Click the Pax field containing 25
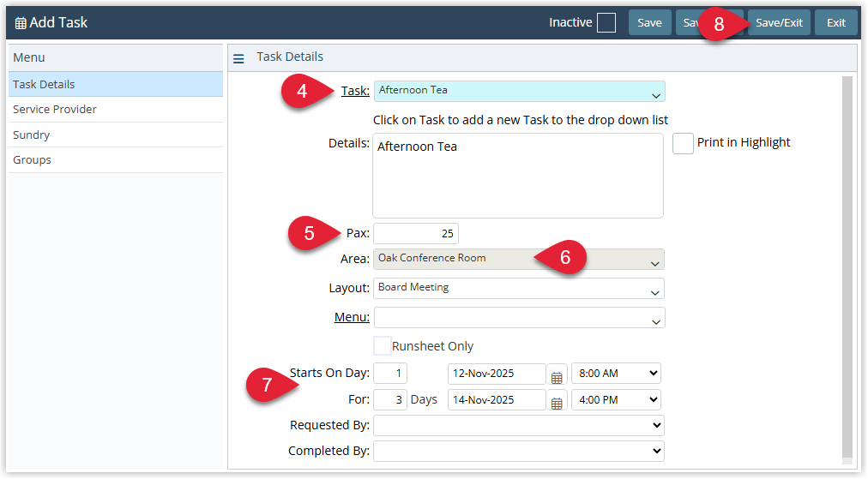 416,233
